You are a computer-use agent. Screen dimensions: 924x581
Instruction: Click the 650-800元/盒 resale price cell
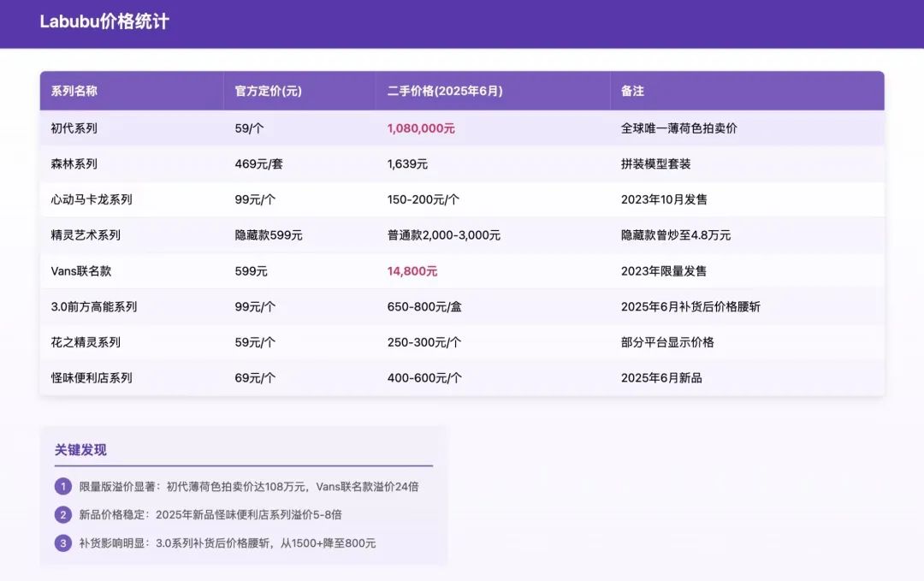[x=424, y=306]
